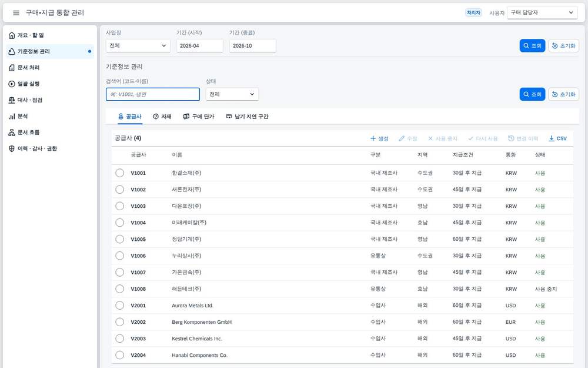The image size is (588, 368).
Task: Click the history icon of 변경 이력
Action: (x=511, y=138)
